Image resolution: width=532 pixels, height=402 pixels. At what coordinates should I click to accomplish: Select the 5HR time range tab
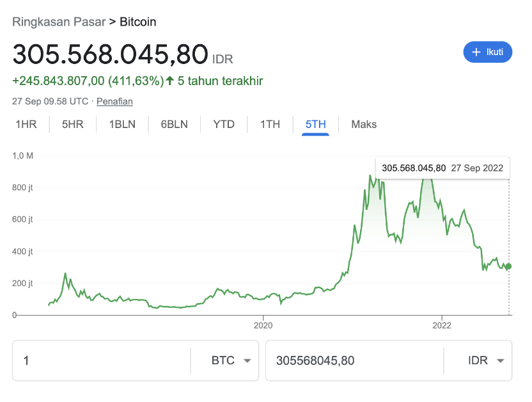73,124
